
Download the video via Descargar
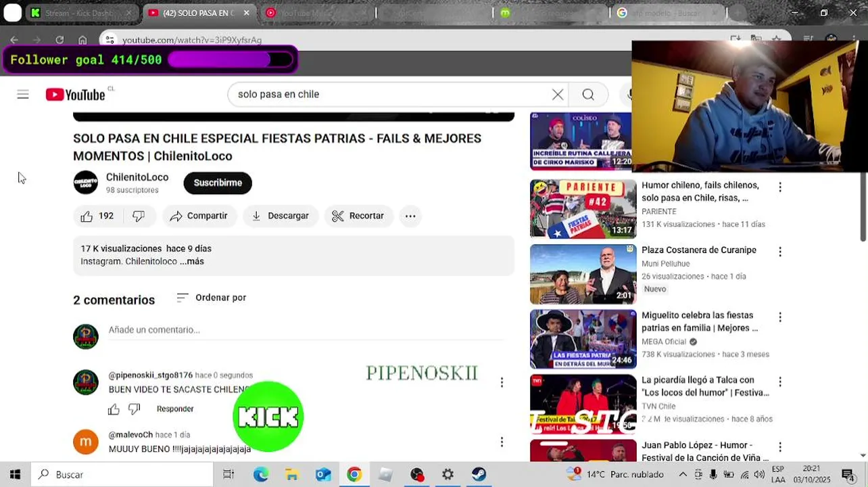280,216
